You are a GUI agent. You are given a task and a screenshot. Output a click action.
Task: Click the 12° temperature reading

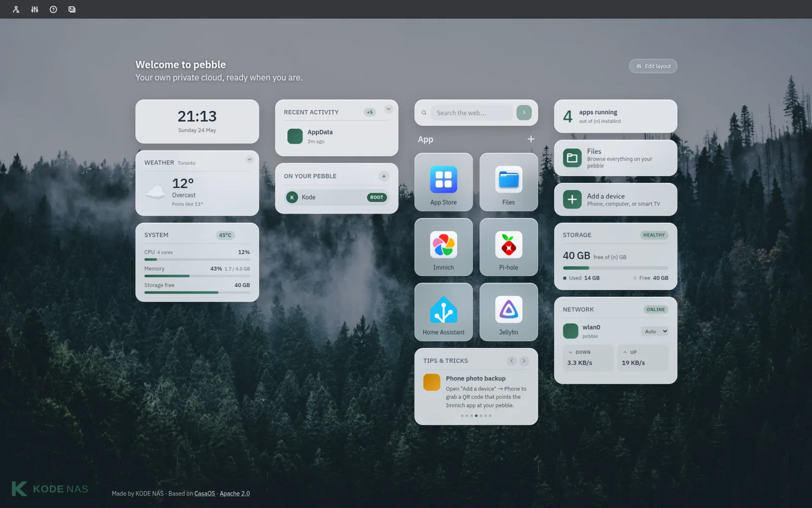(x=183, y=183)
